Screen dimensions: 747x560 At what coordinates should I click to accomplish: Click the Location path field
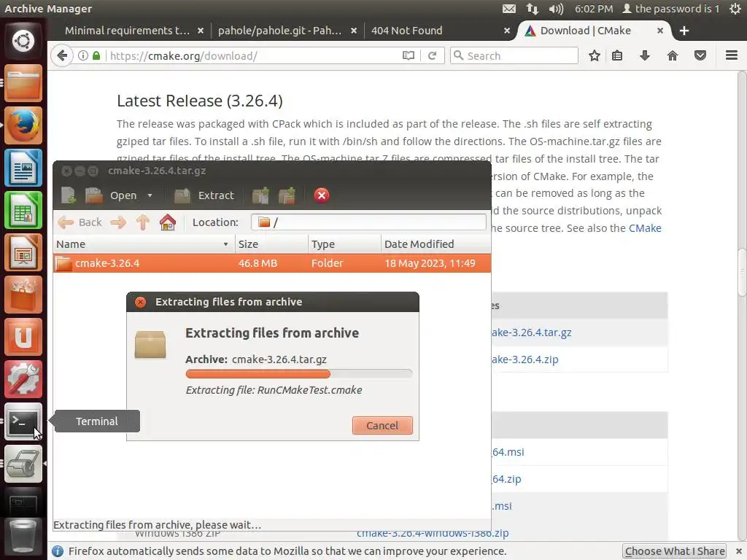(x=368, y=222)
